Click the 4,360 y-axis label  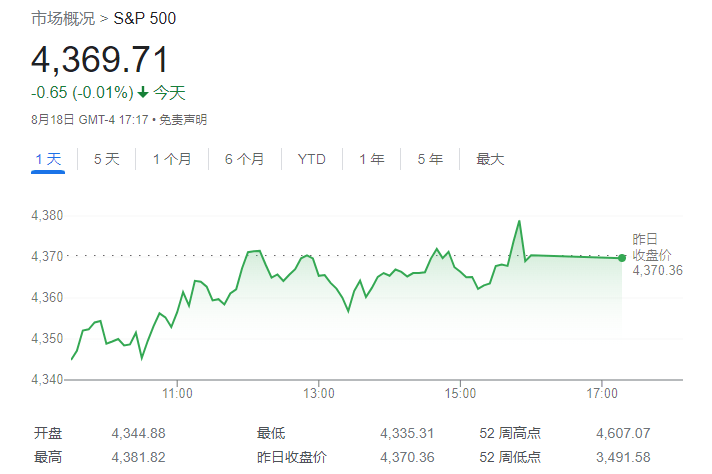47,297
